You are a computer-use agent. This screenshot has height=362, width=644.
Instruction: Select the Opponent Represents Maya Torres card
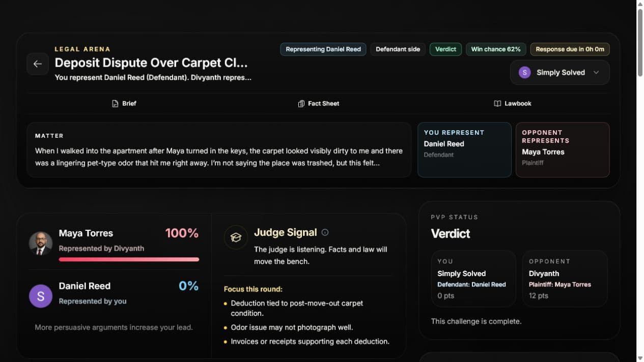(x=563, y=149)
